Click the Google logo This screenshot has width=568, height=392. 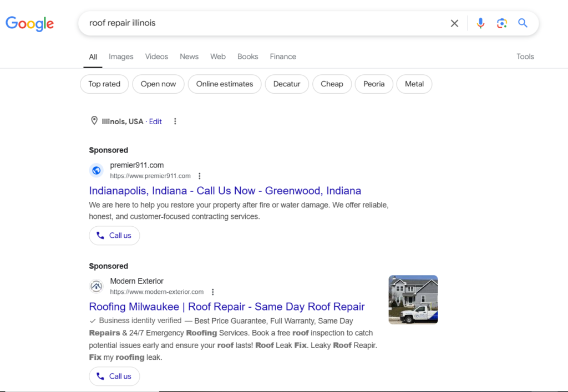tap(30, 23)
